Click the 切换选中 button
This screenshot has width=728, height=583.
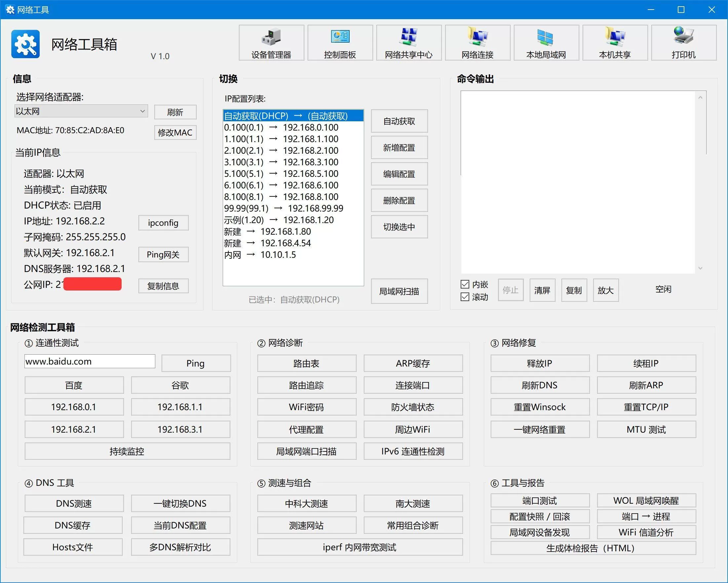(399, 227)
